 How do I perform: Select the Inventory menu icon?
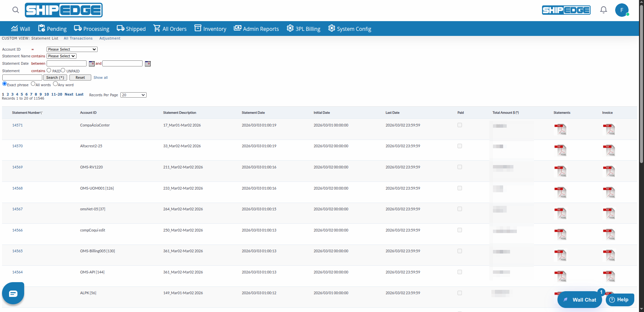click(x=198, y=29)
